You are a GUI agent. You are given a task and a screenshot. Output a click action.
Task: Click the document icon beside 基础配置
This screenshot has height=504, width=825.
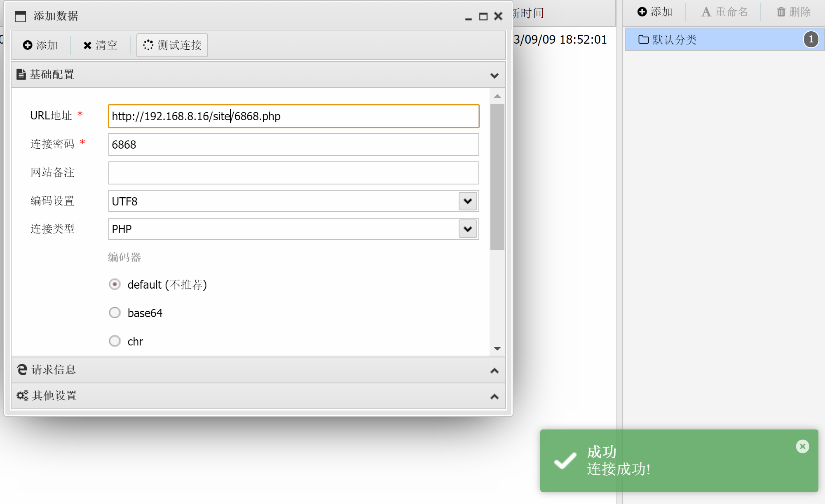21,75
